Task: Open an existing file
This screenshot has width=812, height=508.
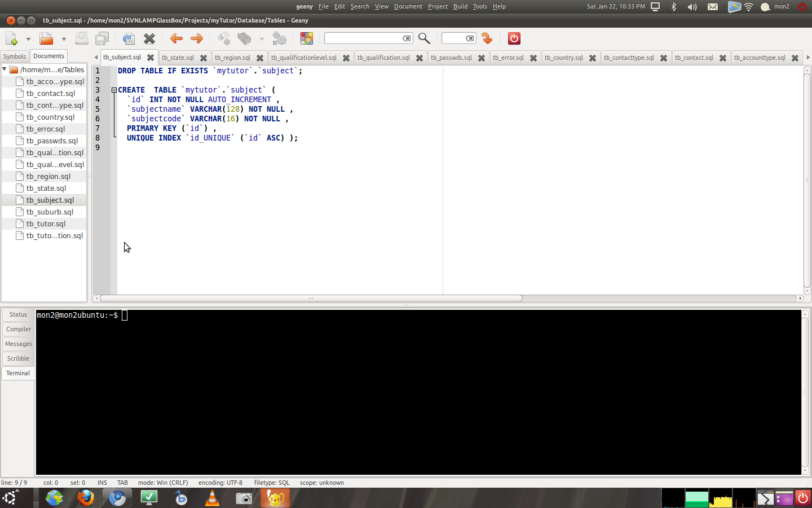Action: pyautogui.click(x=45, y=38)
